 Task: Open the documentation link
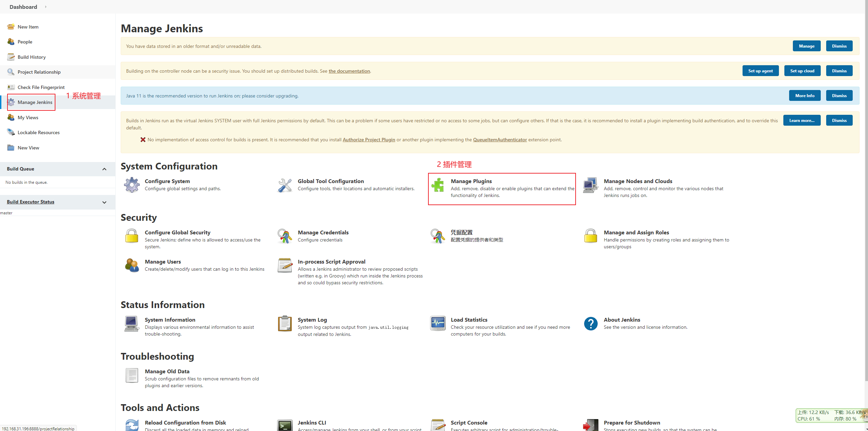click(x=349, y=71)
